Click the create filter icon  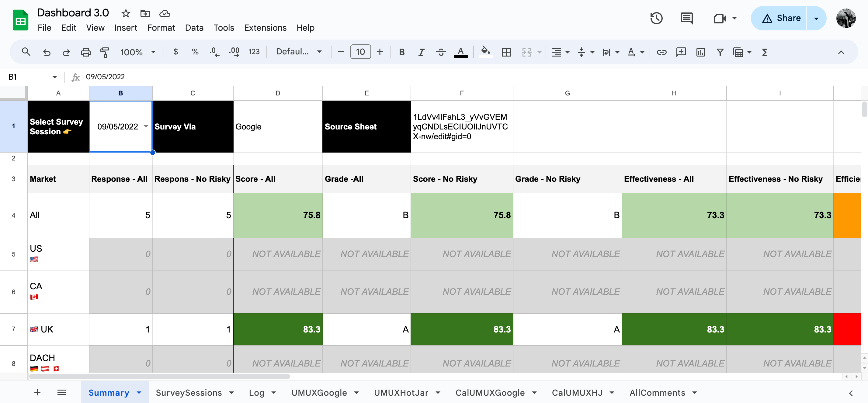(x=720, y=52)
